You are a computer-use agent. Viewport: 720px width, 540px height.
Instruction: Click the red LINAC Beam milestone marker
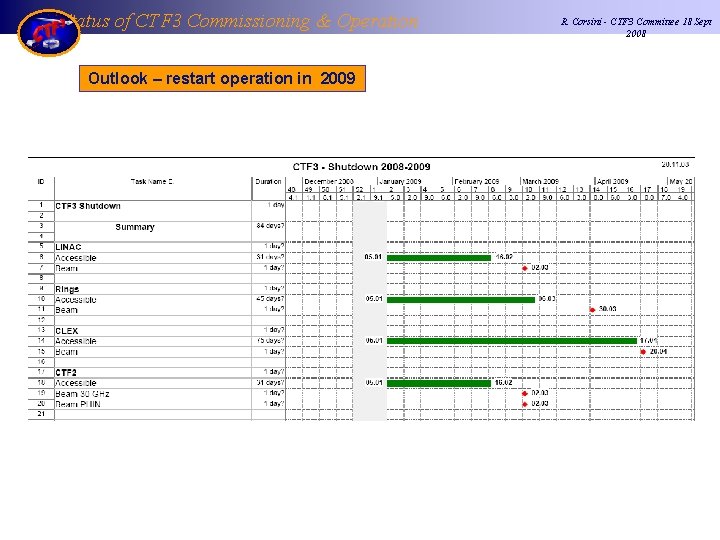(524, 268)
